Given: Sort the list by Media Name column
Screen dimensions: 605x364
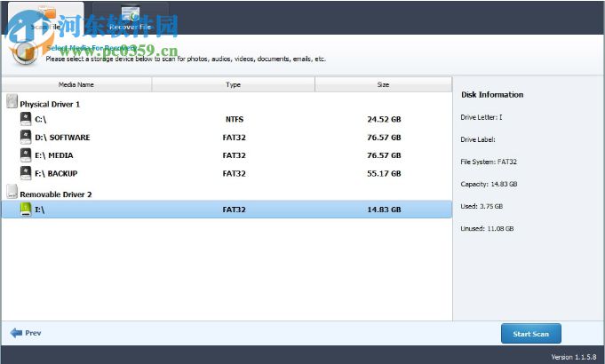Looking at the screenshot, I should pos(76,84).
